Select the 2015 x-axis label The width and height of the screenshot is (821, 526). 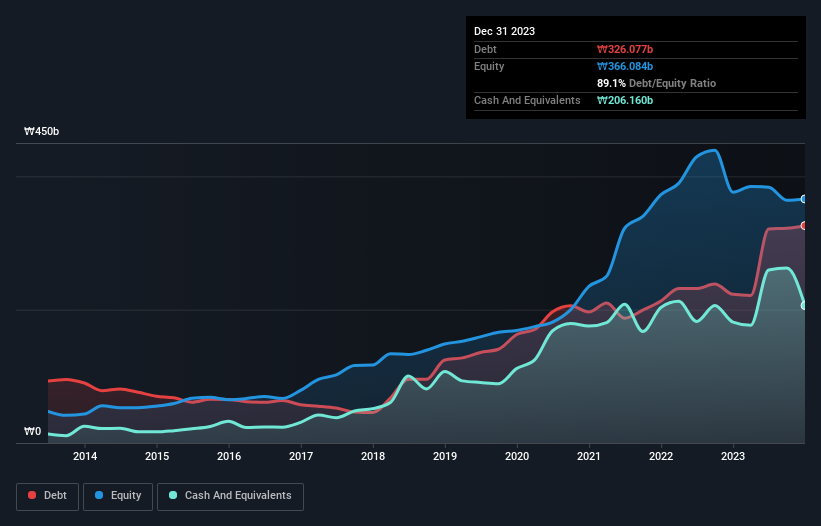click(x=157, y=456)
